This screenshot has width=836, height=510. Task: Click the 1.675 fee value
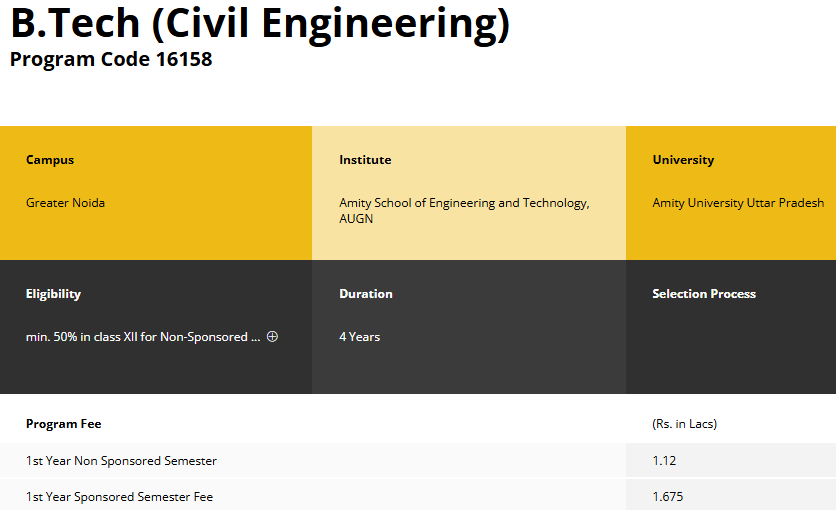pos(668,497)
